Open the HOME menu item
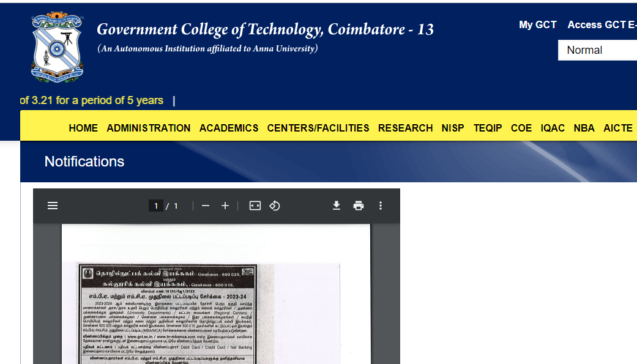The height and width of the screenshot is (364, 637). click(x=83, y=128)
